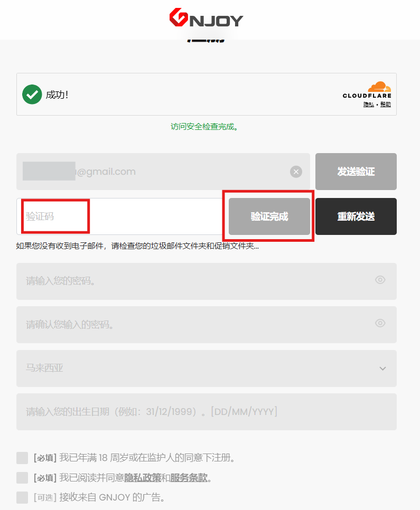Click the GNJOY logo at top

click(206, 18)
